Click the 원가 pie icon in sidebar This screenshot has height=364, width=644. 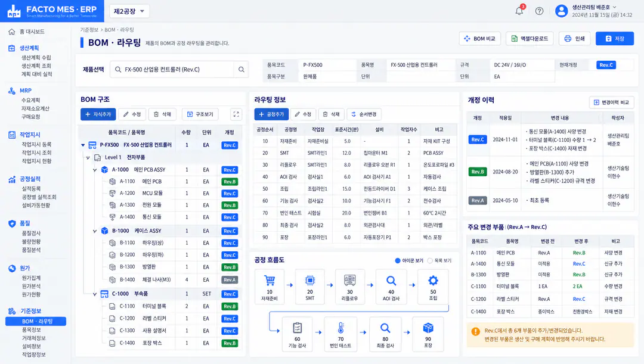point(11,269)
